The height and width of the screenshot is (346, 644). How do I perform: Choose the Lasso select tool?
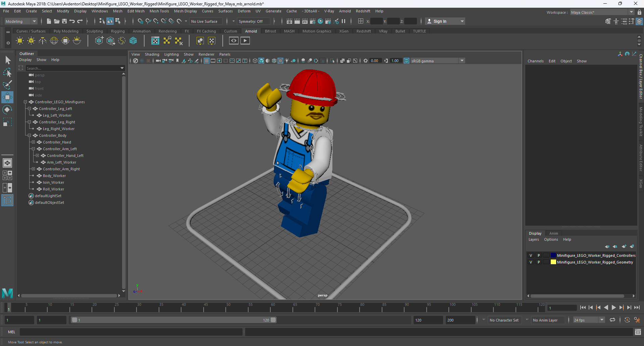point(7,72)
